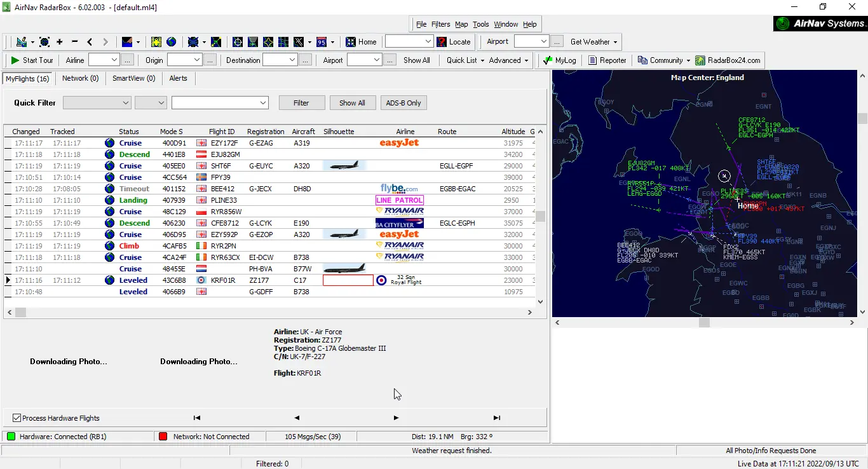This screenshot has width=868, height=469.
Task: Open the Help menu
Action: [x=530, y=24]
